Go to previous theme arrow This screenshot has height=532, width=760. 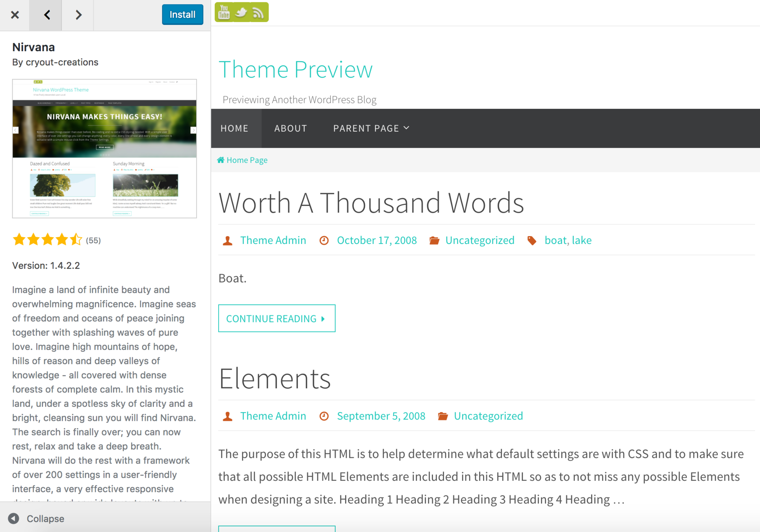coord(47,15)
